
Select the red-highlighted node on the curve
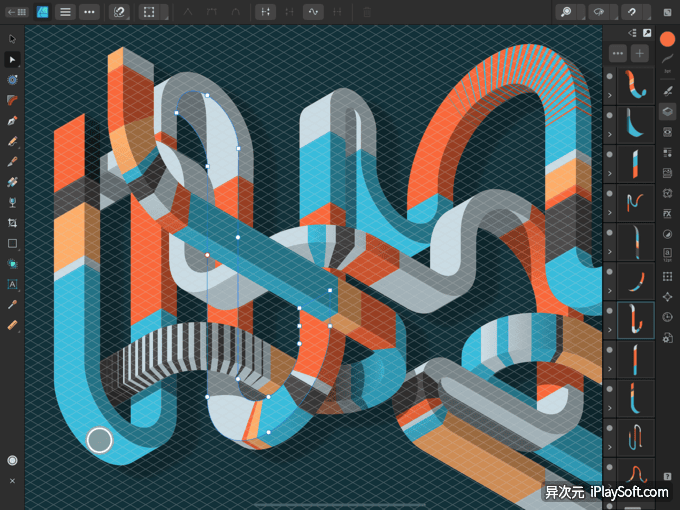click(x=207, y=255)
